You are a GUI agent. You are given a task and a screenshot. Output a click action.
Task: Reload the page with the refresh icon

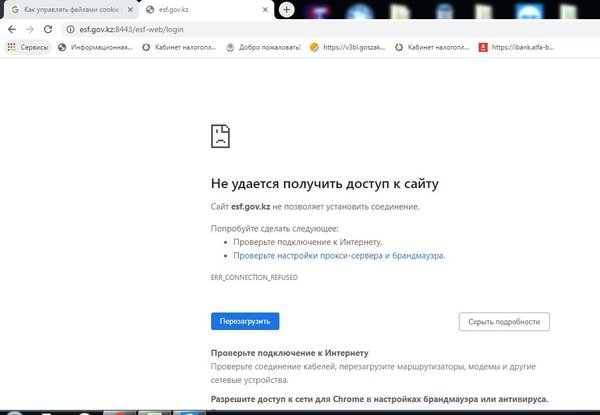pyautogui.click(x=48, y=29)
